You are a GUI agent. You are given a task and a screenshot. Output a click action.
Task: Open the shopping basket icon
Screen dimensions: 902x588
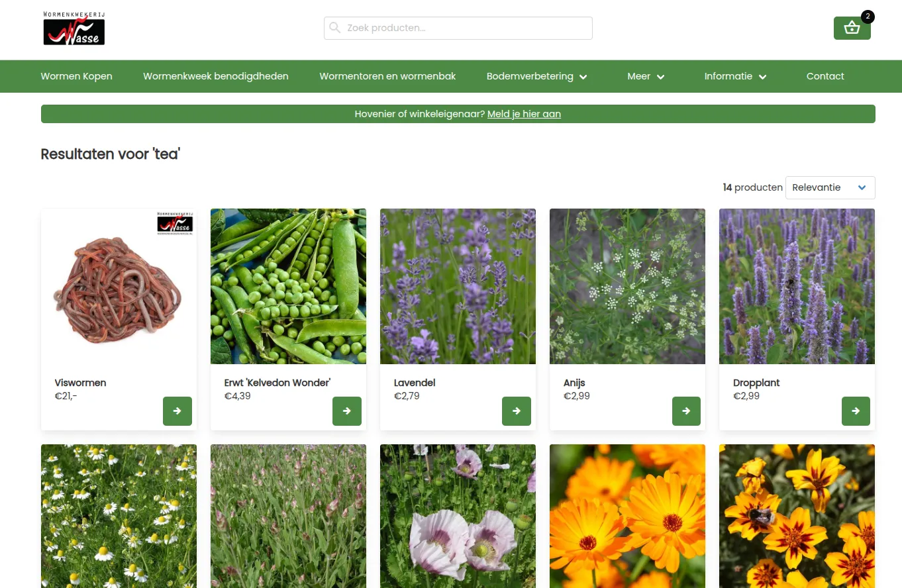[x=852, y=28]
